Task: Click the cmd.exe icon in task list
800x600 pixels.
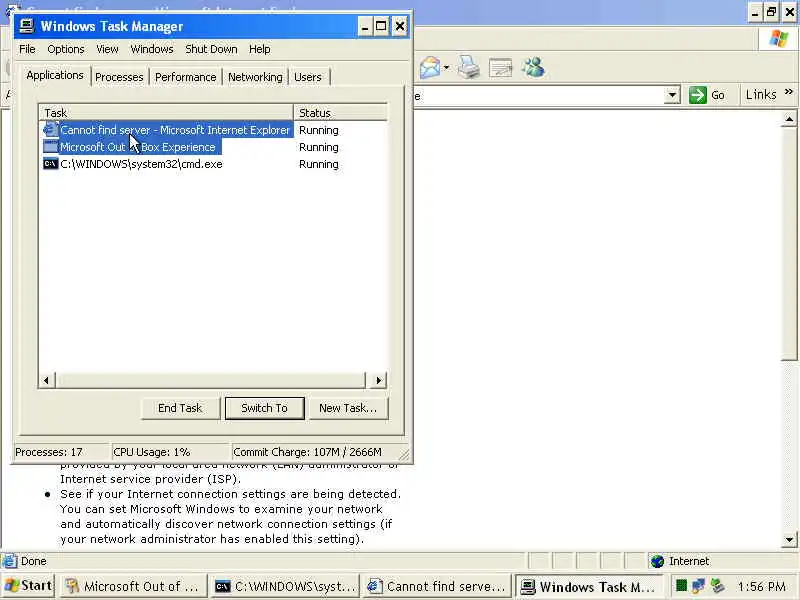Action: coord(51,164)
